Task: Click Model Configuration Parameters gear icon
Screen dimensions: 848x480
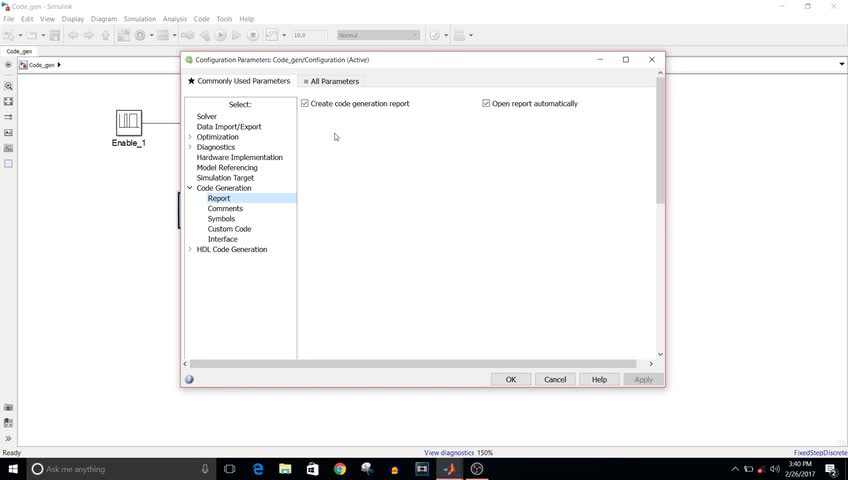Action: [x=140, y=35]
